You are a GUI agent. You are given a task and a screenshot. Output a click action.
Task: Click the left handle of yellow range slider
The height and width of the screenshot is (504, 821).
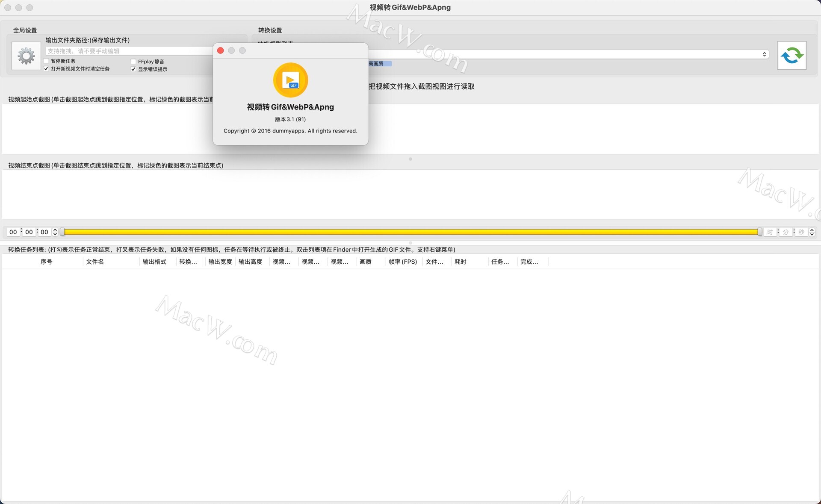point(62,232)
